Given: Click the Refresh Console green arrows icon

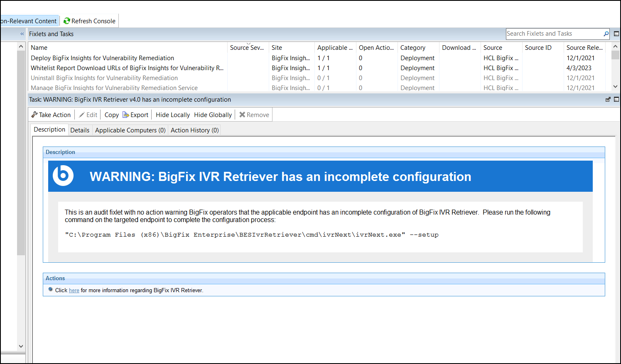Looking at the screenshot, I should (x=67, y=21).
